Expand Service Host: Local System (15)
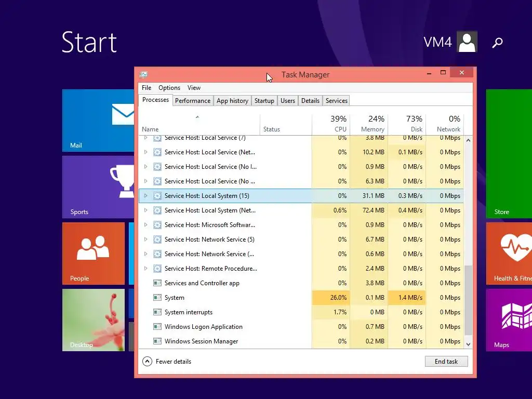The image size is (532, 399). [145, 196]
